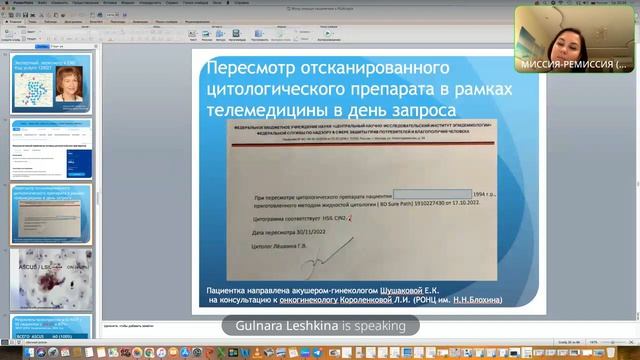Switch to the SmartArt ribbon tab
This screenshot has width=640, height=360.
(x=96, y=22)
